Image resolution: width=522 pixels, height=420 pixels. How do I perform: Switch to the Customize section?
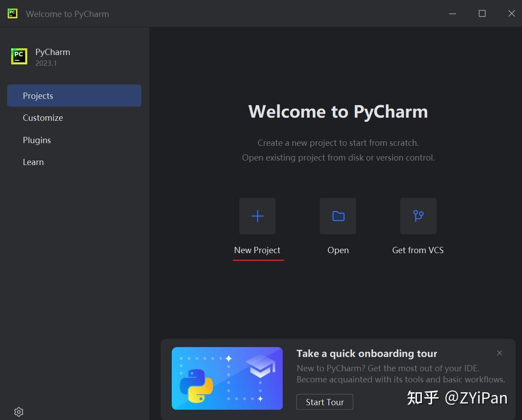43,118
